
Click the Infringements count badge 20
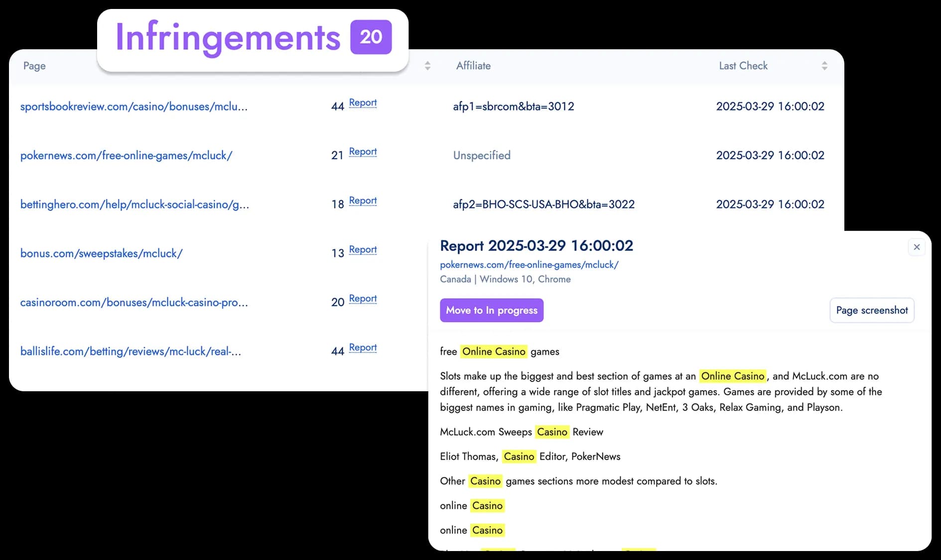(x=371, y=37)
